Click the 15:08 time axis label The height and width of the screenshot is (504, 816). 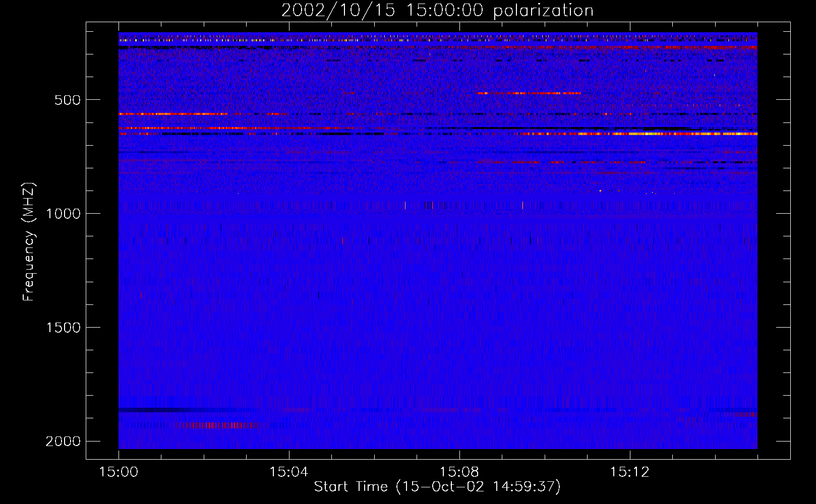point(459,472)
